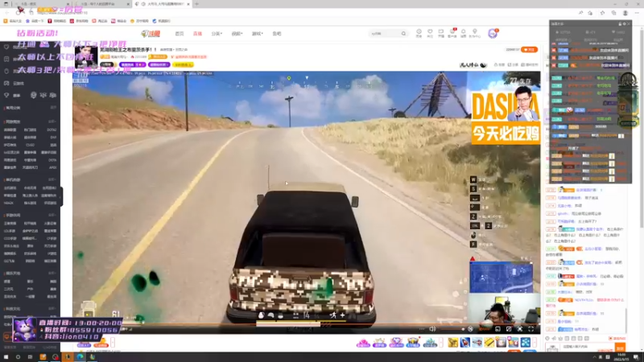Click the chat message input field
The height and width of the screenshot is (362, 644).
[x=587, y=347]
